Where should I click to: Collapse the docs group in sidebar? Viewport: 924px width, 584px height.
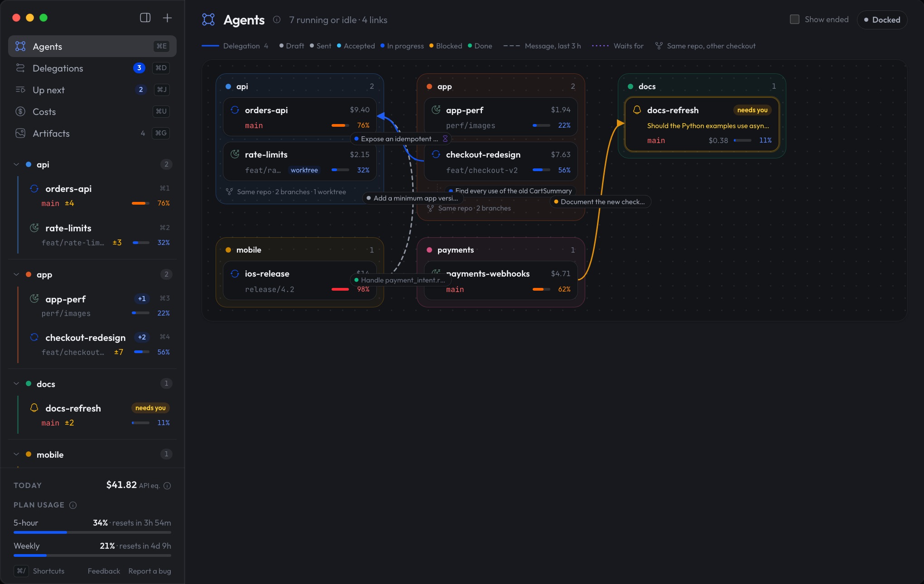[16, 384]
